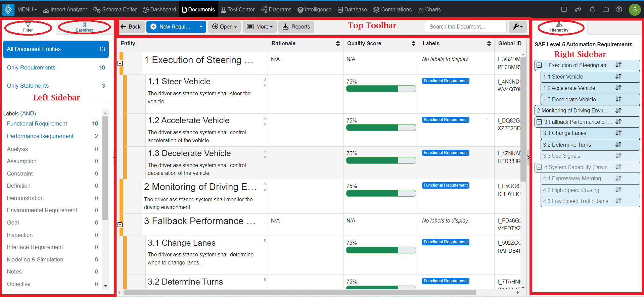Click the Reports button

[296, 27]
